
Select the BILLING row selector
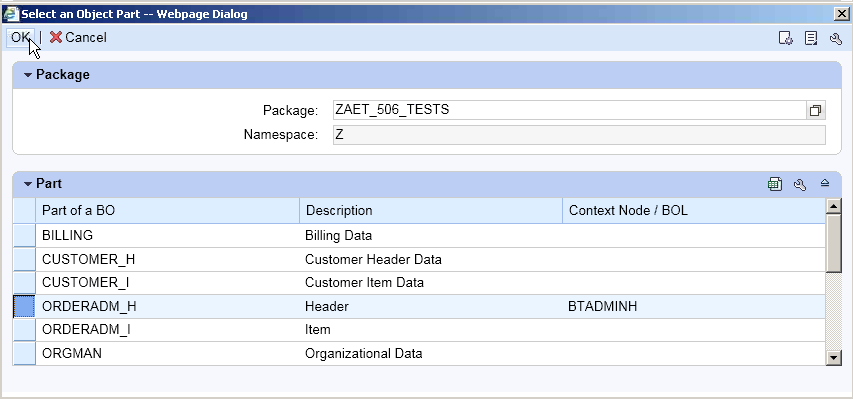24,236
